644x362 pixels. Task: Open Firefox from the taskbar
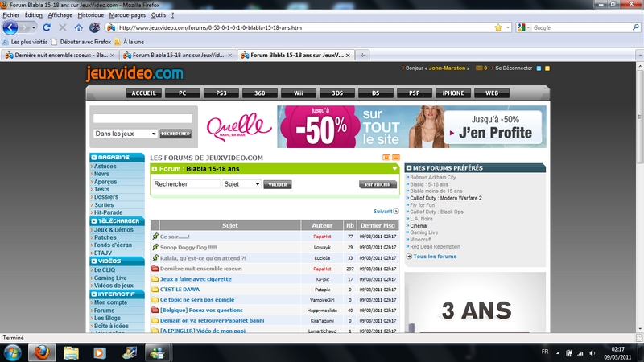[42, 352]
